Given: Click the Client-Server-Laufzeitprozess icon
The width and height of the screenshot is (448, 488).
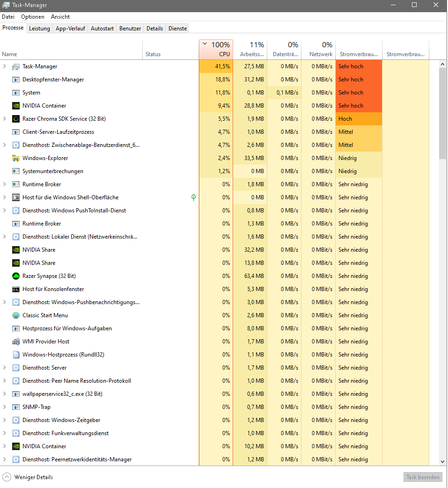Looking at the screenshot, I should coord(16,132).
